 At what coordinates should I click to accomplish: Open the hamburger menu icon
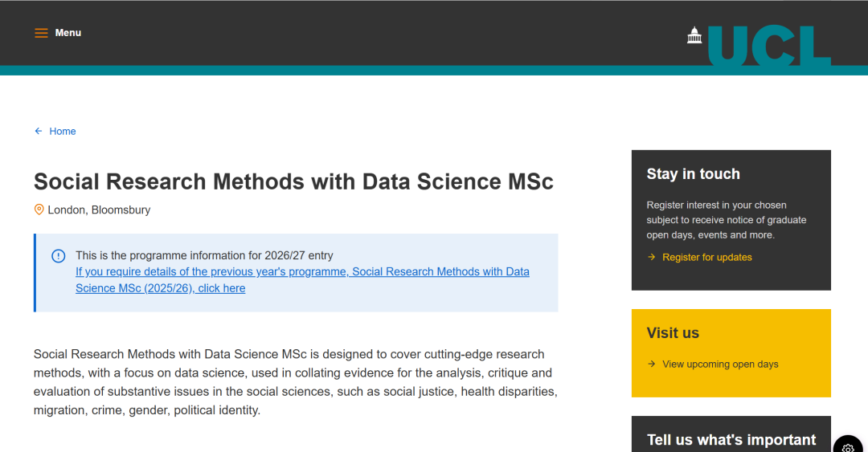[41, 33]
